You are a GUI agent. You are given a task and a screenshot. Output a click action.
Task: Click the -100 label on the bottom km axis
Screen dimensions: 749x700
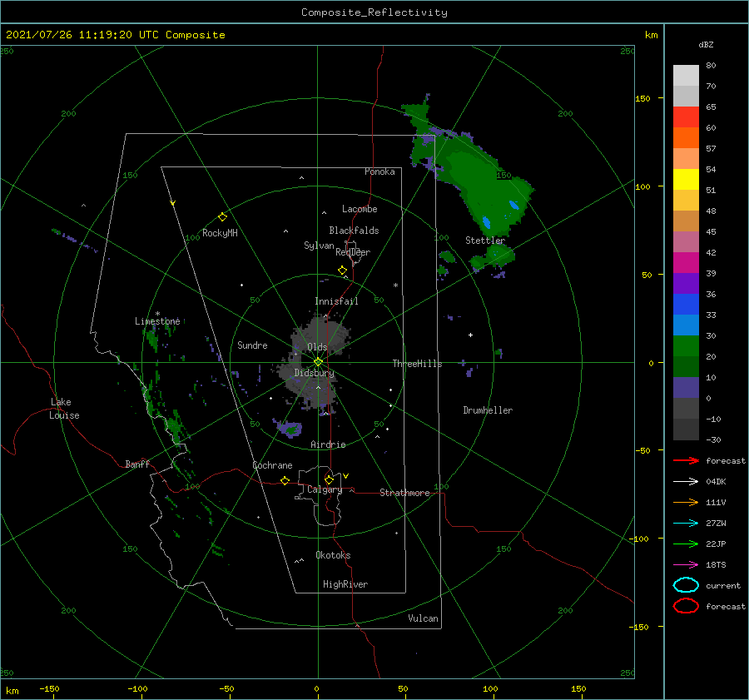point(137,688)
